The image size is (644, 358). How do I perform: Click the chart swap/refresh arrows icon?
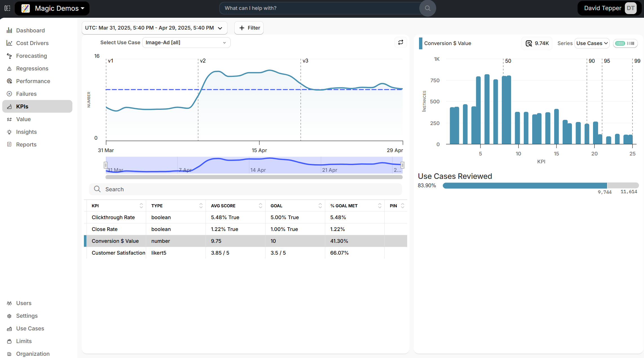(400, 42)
